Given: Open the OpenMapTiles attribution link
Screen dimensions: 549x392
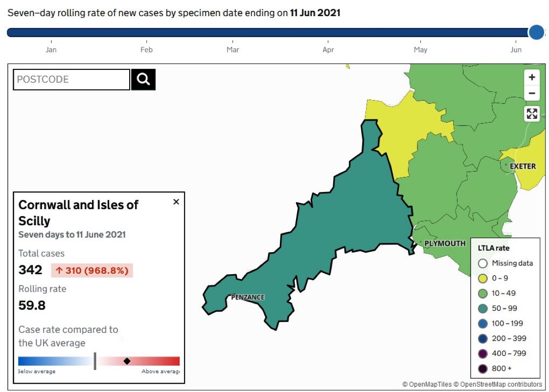Looking at the screenshot, I should (x=427, y=384).
